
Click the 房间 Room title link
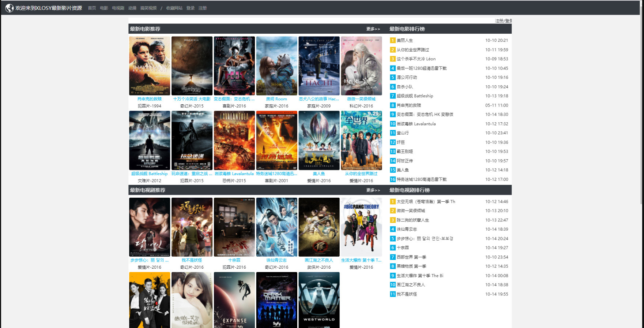coord(276,99)
